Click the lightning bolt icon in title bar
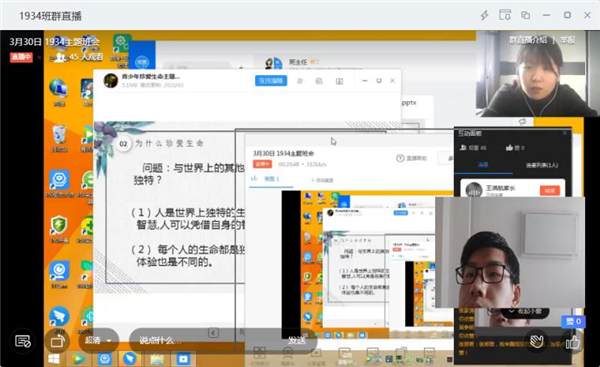 [484, 15]
